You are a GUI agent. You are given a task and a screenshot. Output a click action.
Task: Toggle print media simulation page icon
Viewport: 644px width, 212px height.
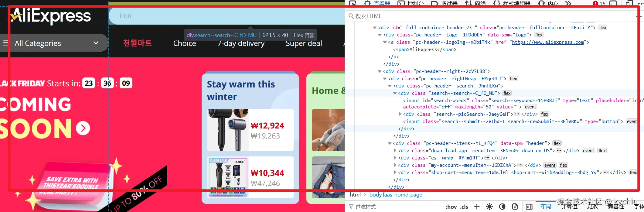tap(515, 207)
